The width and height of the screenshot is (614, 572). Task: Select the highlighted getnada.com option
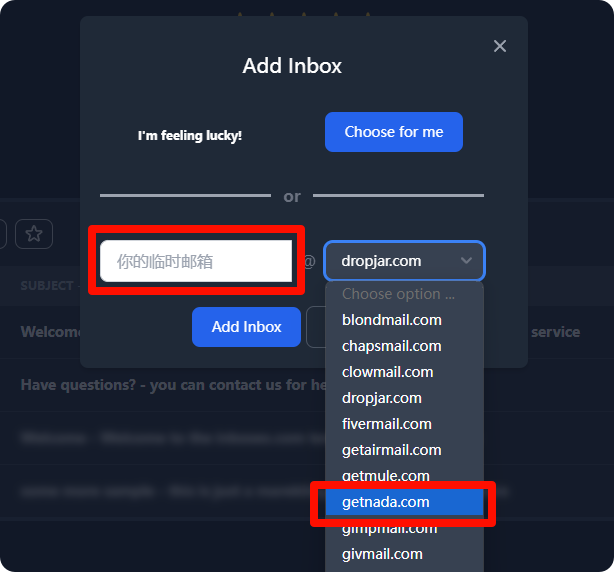tap(386, 502)
